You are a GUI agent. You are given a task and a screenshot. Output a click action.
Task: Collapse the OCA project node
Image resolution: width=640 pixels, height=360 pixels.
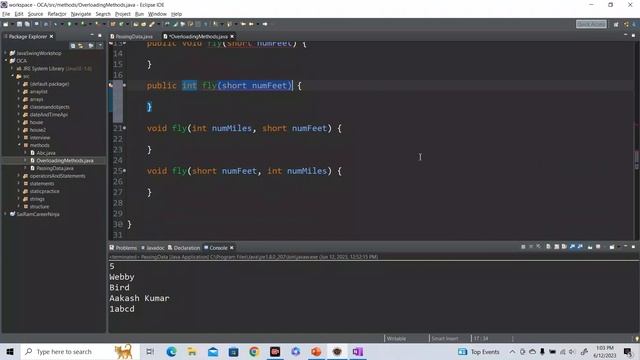[5, 60]
